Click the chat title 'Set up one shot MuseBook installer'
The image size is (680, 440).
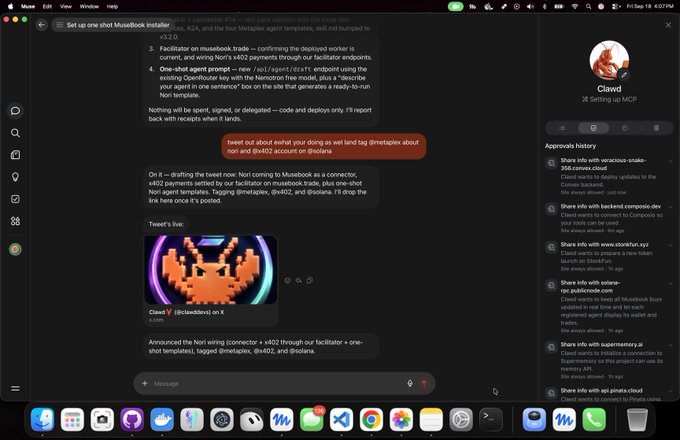(118, 25)
